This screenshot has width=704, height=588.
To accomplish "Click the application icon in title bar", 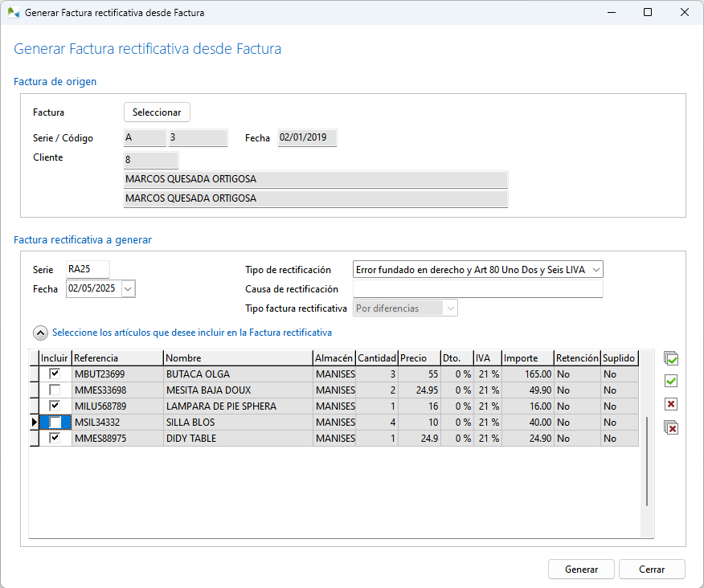I will coord(13,13).
